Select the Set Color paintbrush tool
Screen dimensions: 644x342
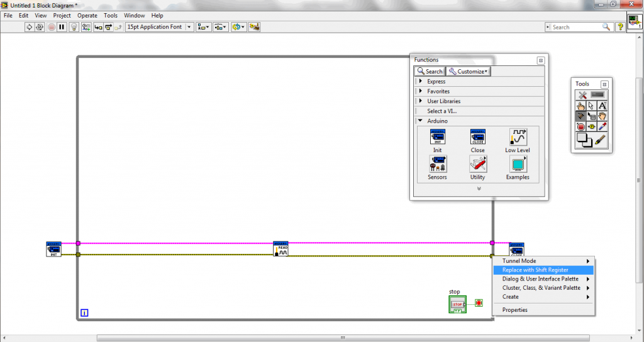600,140
